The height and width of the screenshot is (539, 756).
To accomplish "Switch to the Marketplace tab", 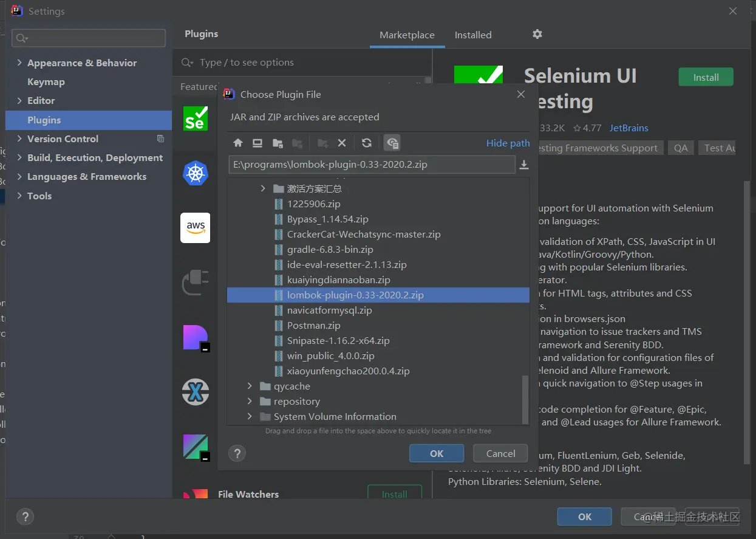I will coord(407,35).
